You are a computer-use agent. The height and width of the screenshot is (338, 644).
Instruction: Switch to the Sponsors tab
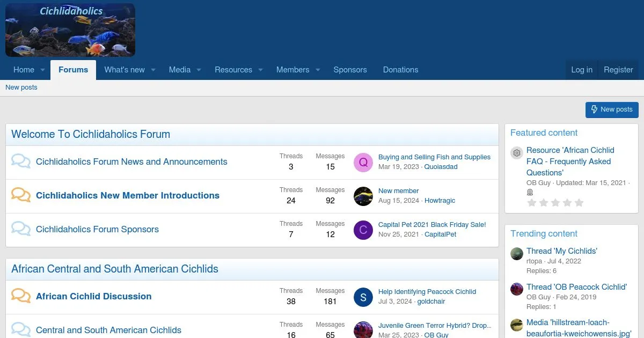click(x=350, y=70)
